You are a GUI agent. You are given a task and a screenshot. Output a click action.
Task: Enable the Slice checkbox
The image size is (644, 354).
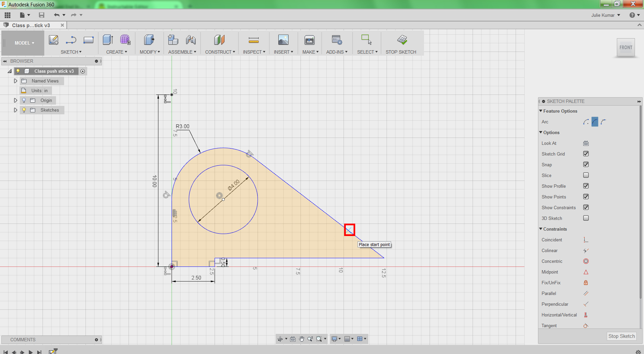point(586,175)
